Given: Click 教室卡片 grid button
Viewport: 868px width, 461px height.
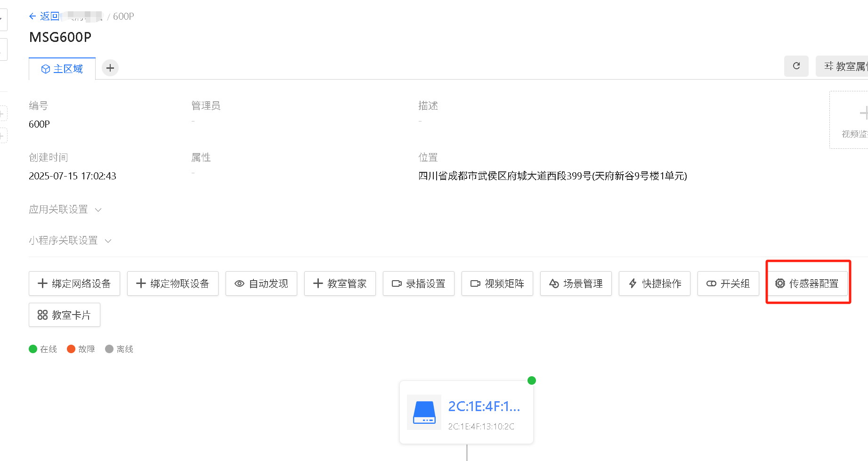Looking at the screenshot, I should [x=65, y=315].
